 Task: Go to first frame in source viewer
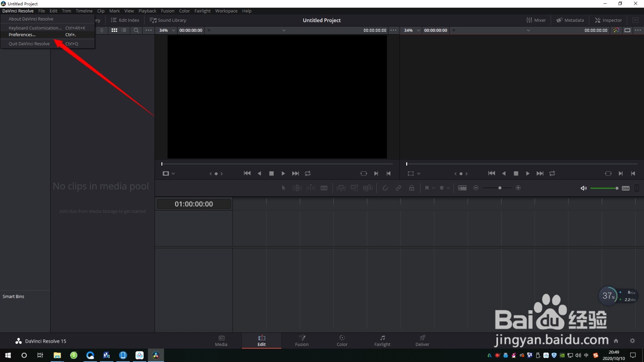(247, 173)
